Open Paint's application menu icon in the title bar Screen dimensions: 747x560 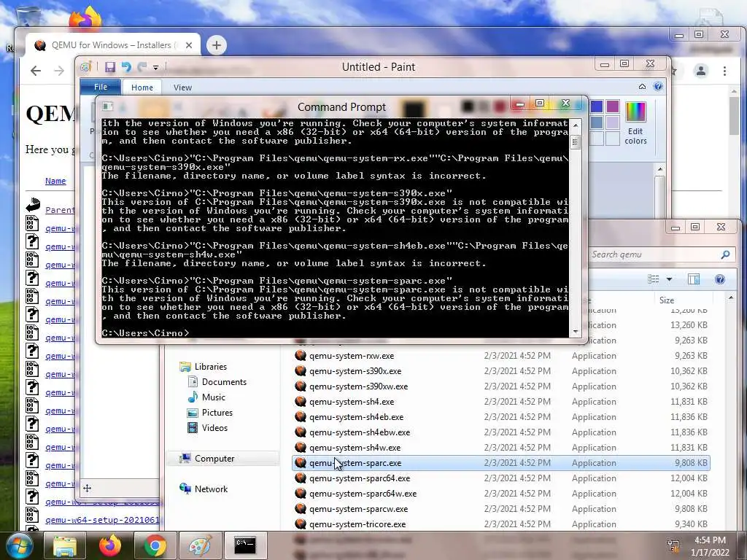pyautogui.click(x=86, y=67)
